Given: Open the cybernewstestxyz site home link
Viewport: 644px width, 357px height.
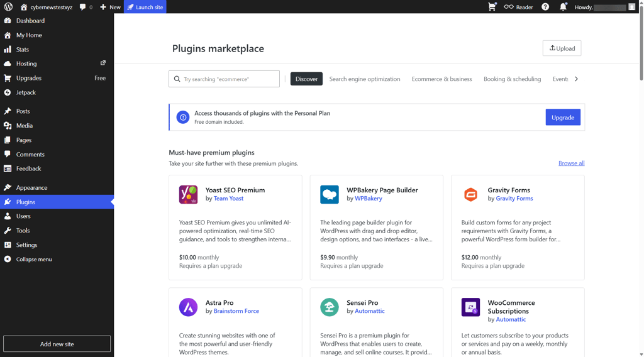Looking at the screenshot, I should pyautogui.click(x=46, y=7).
